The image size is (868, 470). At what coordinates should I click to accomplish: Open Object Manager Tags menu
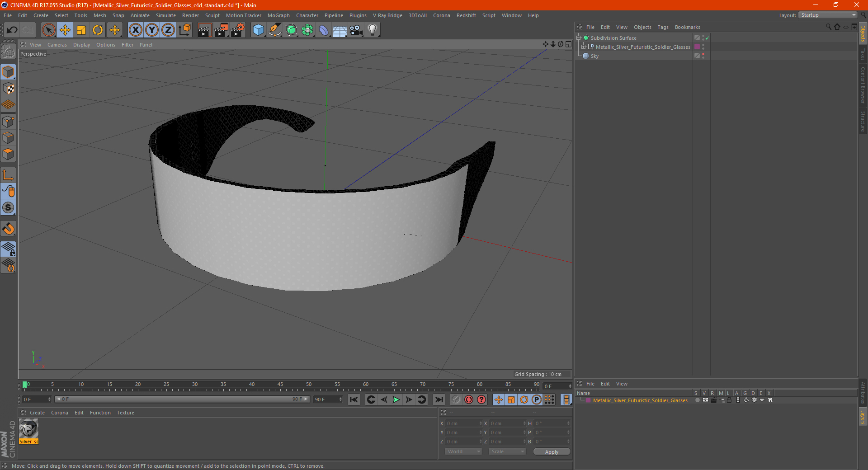663,27
